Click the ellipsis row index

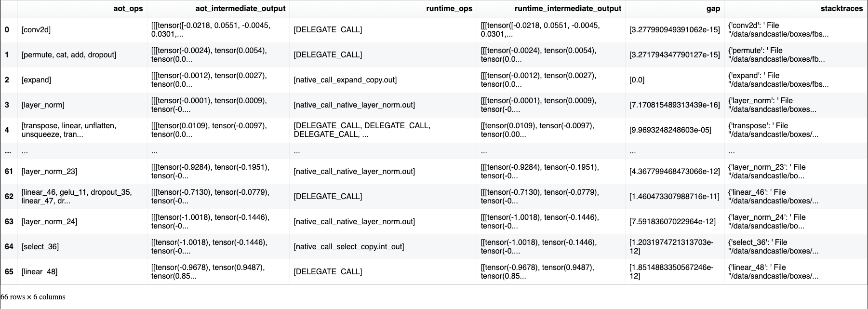pyautogui.click(x=7, y=151)
